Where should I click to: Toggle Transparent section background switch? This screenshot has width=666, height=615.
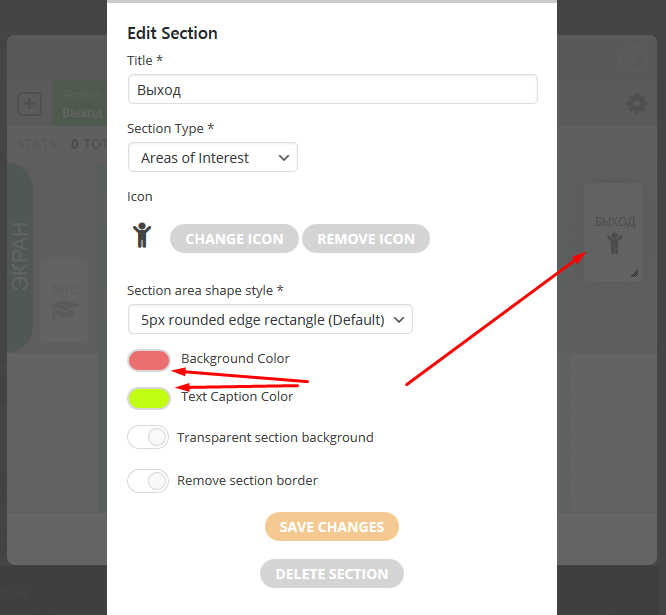[x=148, y=437]
